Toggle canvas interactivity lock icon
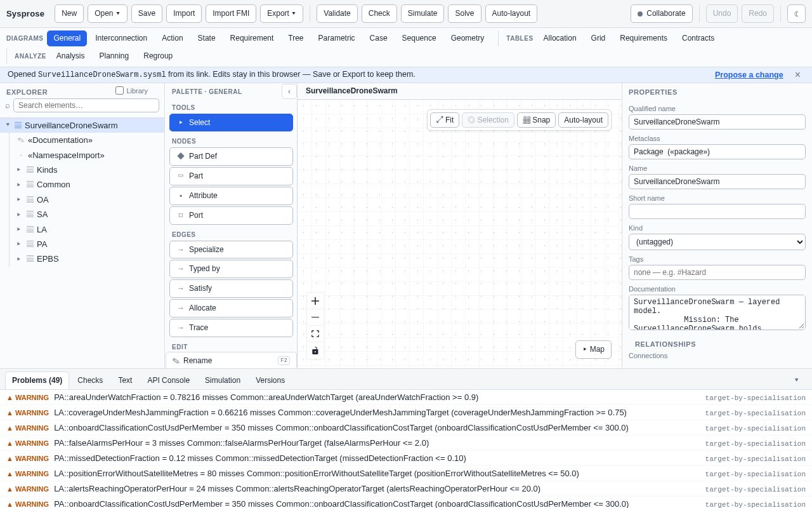Viewport: 812px width, 508px height. (x=315, y=351)
